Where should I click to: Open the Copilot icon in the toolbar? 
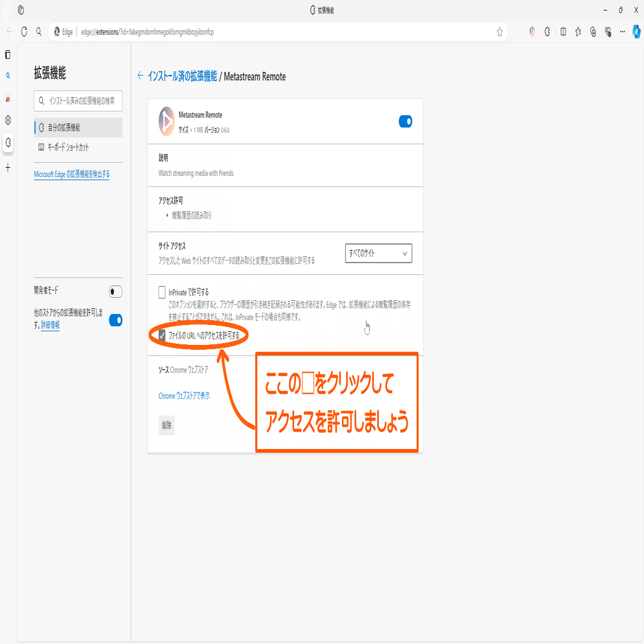click(x=636, y=32)
